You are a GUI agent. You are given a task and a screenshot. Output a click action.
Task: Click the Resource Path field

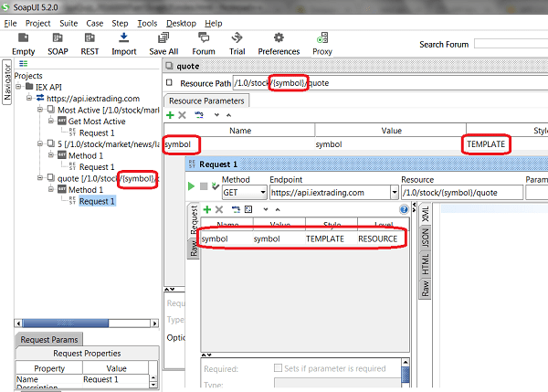tap(390, 83)
